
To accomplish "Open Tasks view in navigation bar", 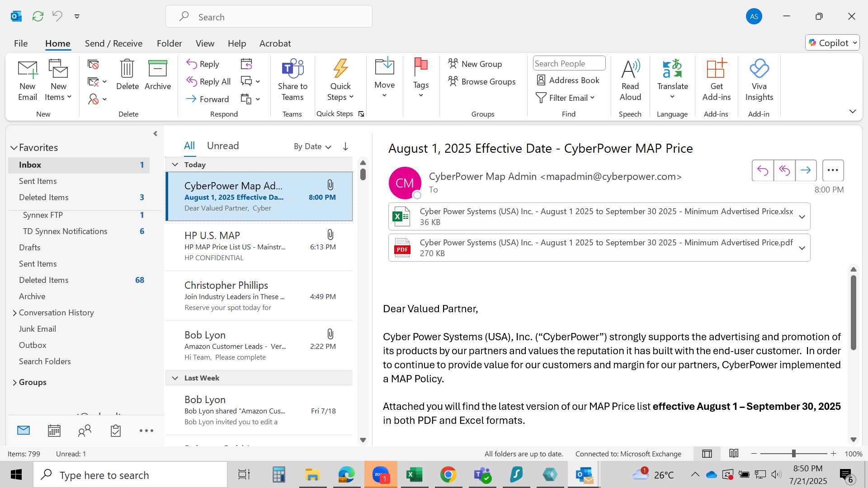I will 116,431.
